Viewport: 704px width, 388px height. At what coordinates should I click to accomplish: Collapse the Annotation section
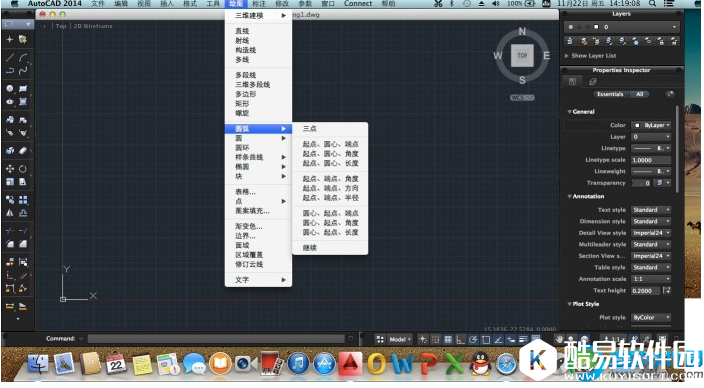[x=569, y=196]
